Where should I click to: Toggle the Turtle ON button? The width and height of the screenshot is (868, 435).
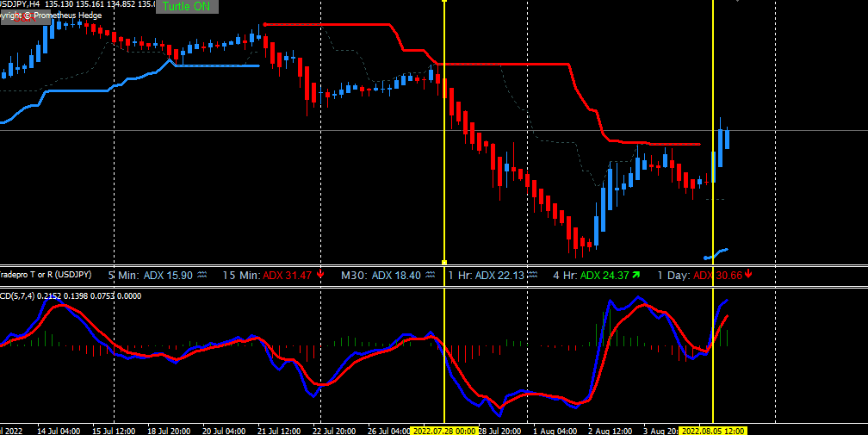(187, 7)
